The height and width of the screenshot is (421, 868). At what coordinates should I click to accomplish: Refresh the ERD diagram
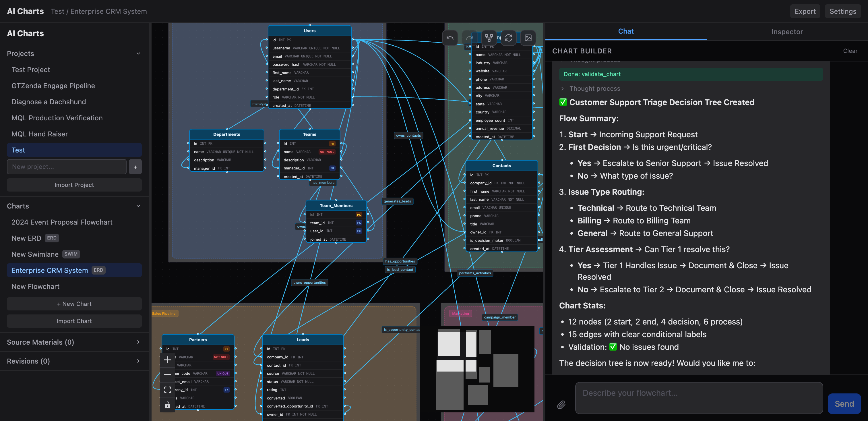tap(508, 38)
